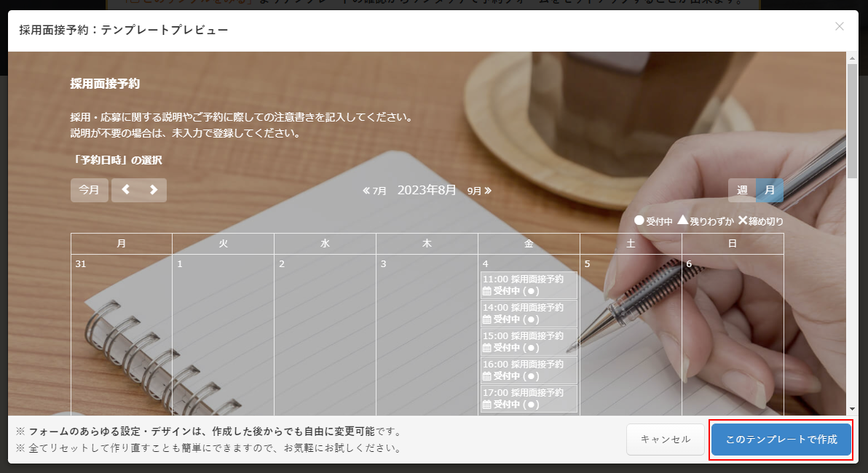Jump to 7月 with double-left chevron

point(374,191)
